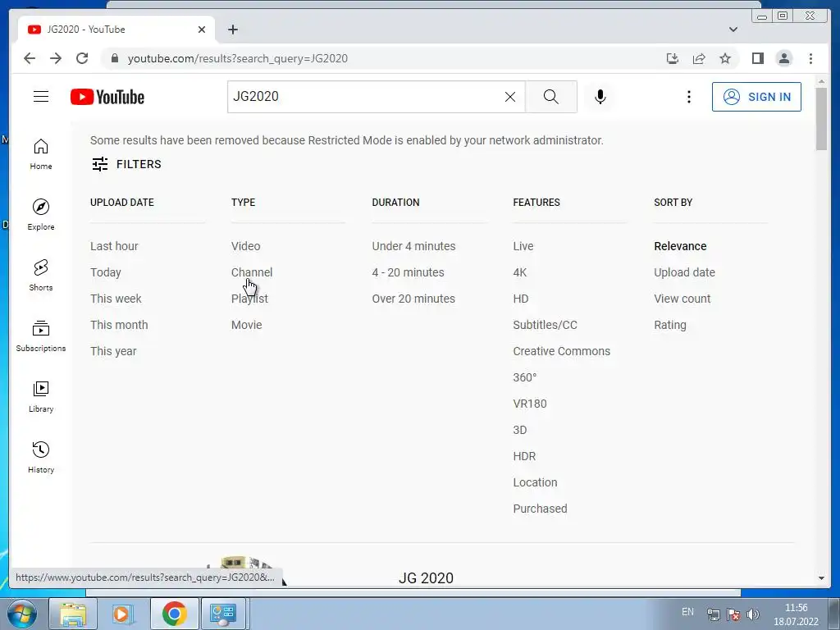Select type Playlist filter
The image size is (840, 630).
(x=249, y=299)
